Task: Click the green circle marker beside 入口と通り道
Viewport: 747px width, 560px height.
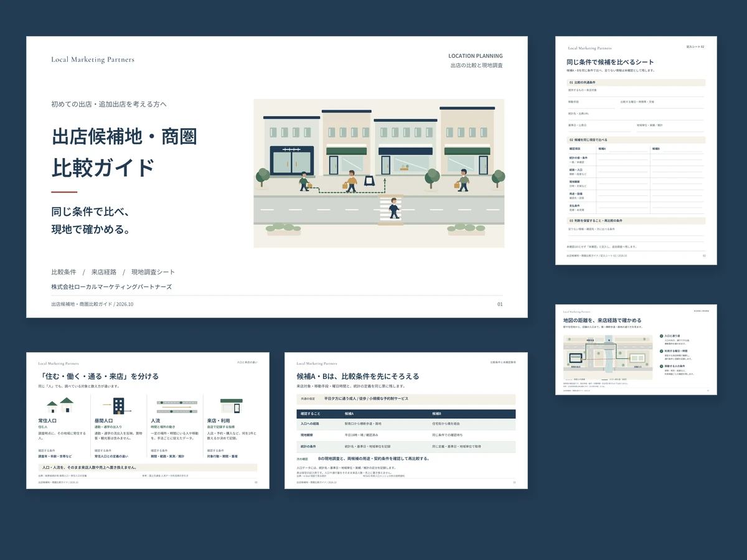Action: point(661,336)
